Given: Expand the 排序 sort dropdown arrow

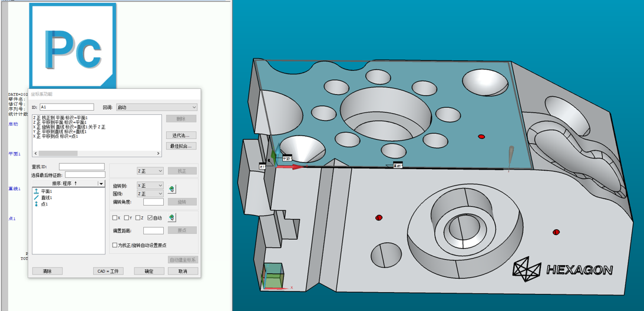Looking at the screenshot, I should pos(101,184).
